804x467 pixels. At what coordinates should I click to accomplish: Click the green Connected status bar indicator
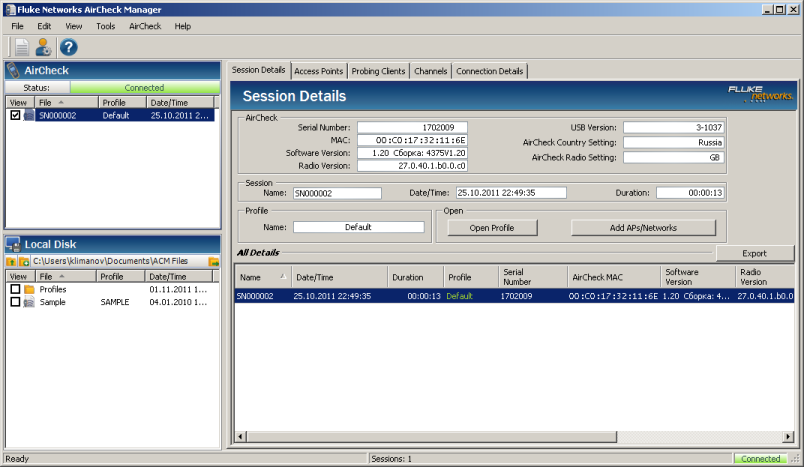(760, 459)
